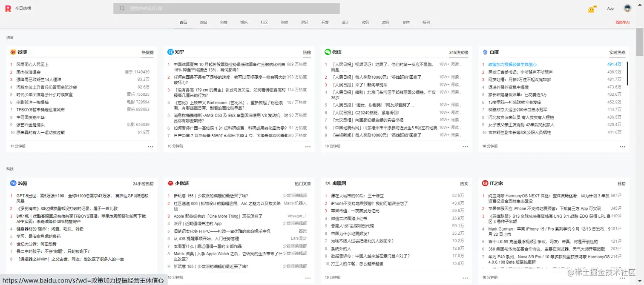Screen dimensions: 644x285
Task: Open more options on the 知乎 card
Action: point(308,146)
